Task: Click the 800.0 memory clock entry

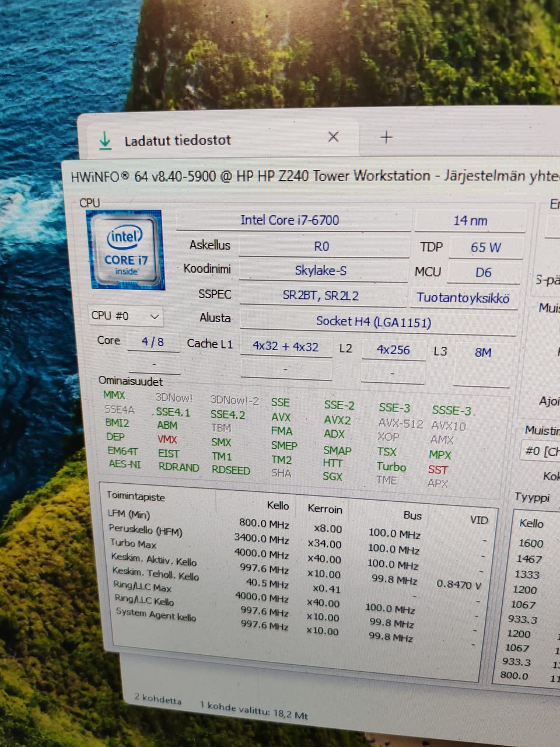Action: [x=514, y=675]
